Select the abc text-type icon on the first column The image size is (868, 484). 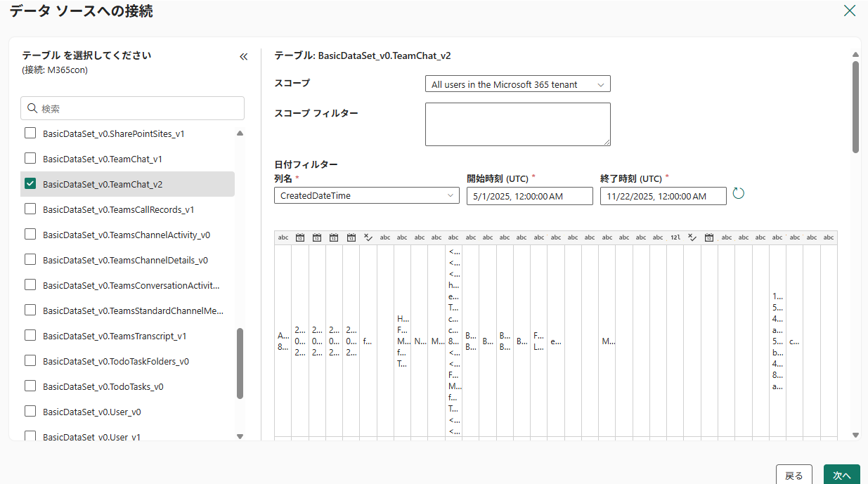pos(283,237)
